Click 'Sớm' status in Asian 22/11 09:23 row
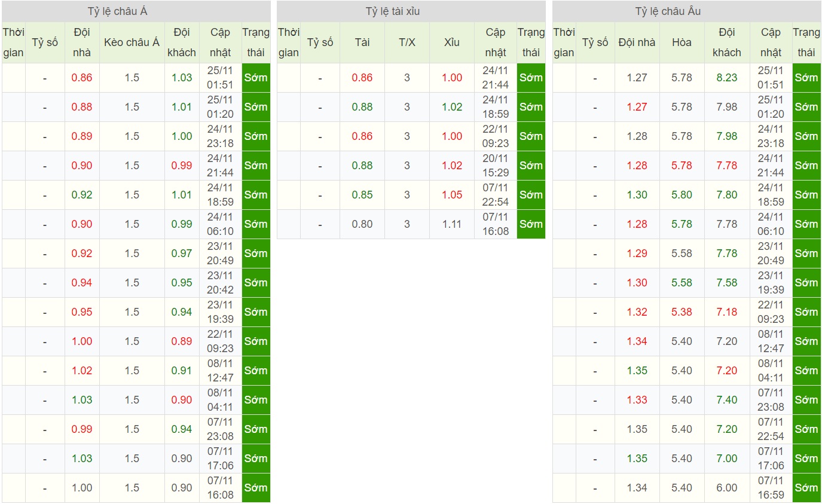This screenshot has height=504, width=822. [256, 341]
